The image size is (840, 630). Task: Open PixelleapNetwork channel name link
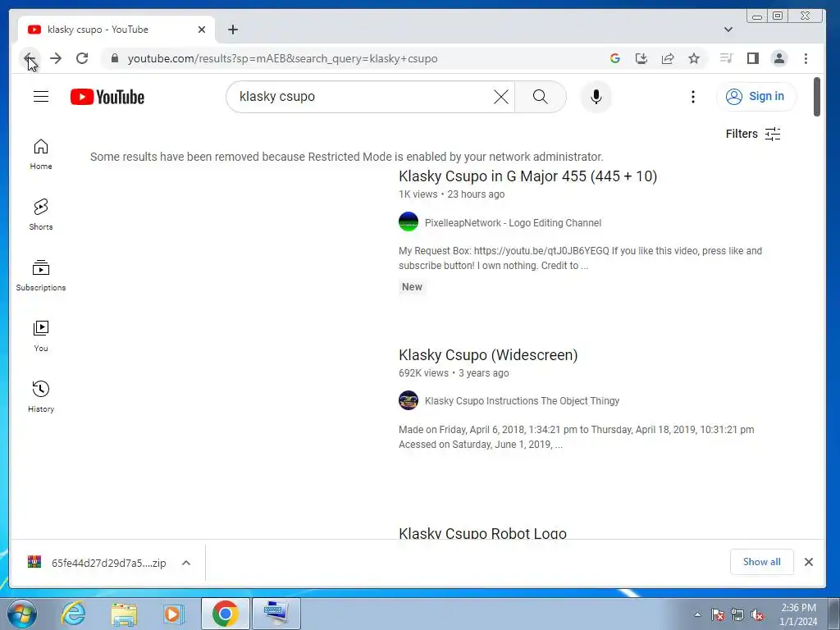pyautogui.click(x=513, y=223)
